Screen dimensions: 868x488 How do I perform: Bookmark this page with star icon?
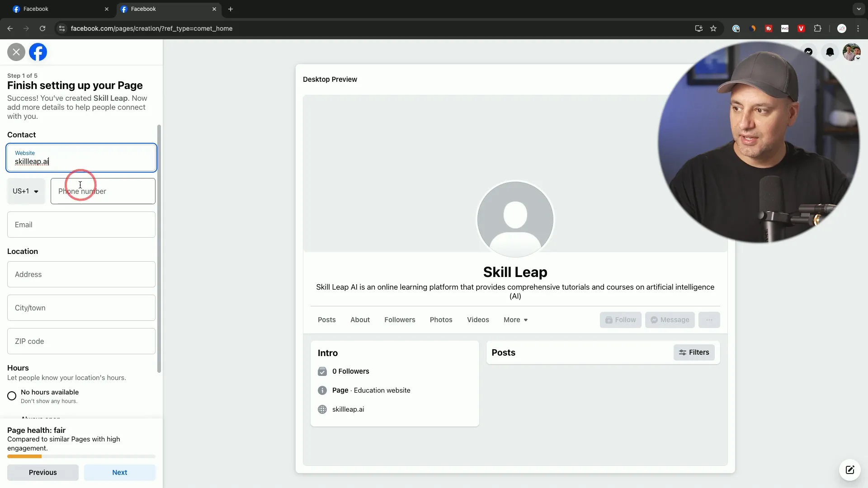(713, 28)
